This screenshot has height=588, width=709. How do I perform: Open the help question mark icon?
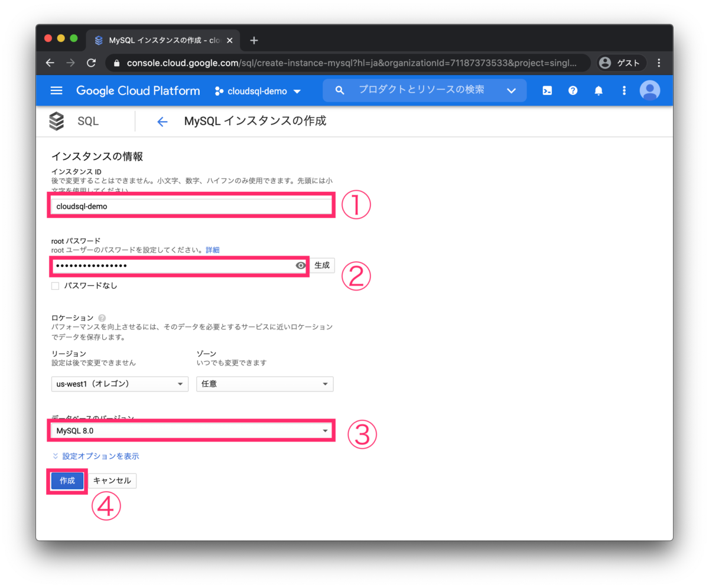[573, 90]
